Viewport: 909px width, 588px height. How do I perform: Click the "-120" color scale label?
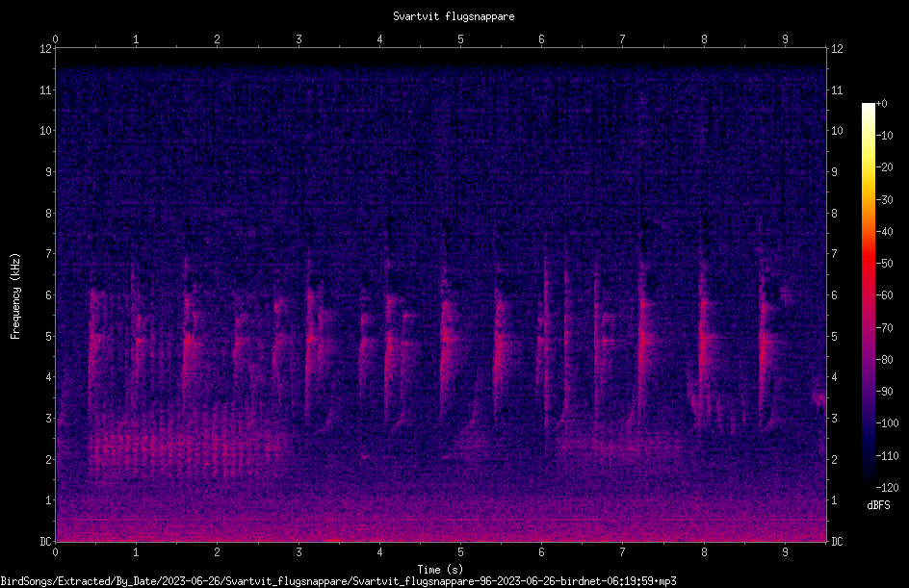click(x=888, y=488)
